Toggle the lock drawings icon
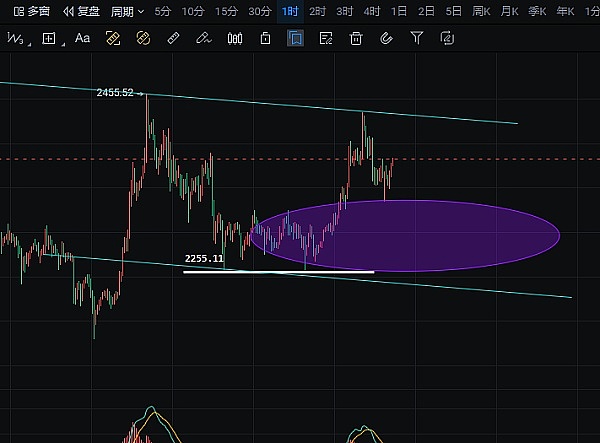 pyautogui.click(x=265, y=38)
